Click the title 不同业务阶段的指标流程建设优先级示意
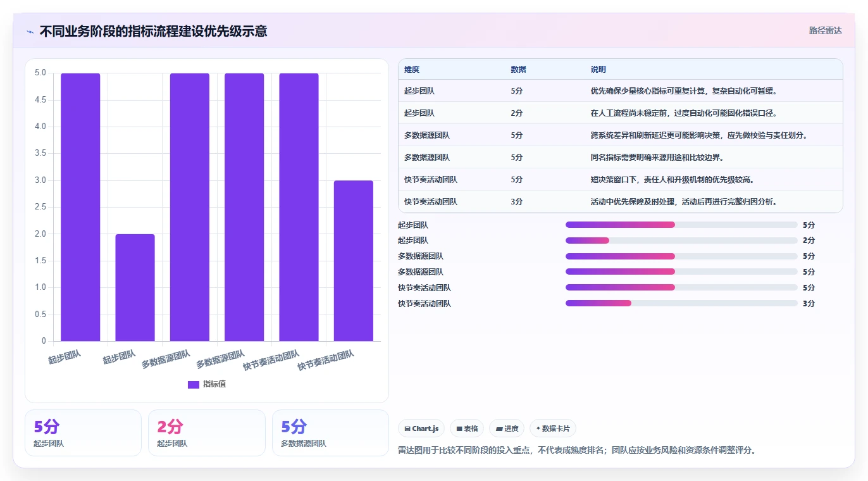Viewport: 868px width, 481px height. point(153,31)
